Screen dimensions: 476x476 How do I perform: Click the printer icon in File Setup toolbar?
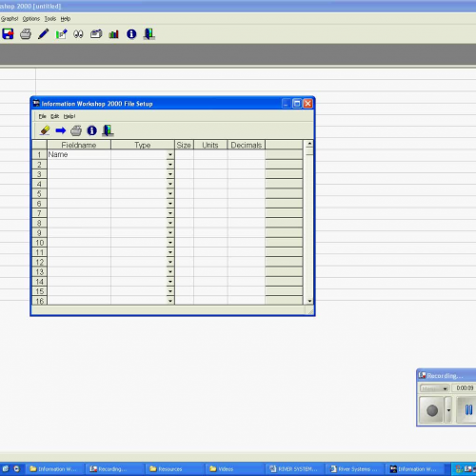(76, 130)
